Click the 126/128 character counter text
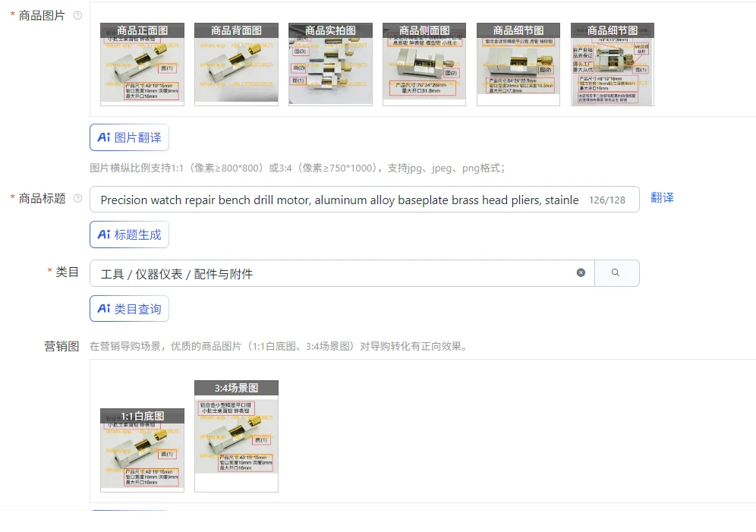This screenshot has width=756, height=532. tap(607, 200)
